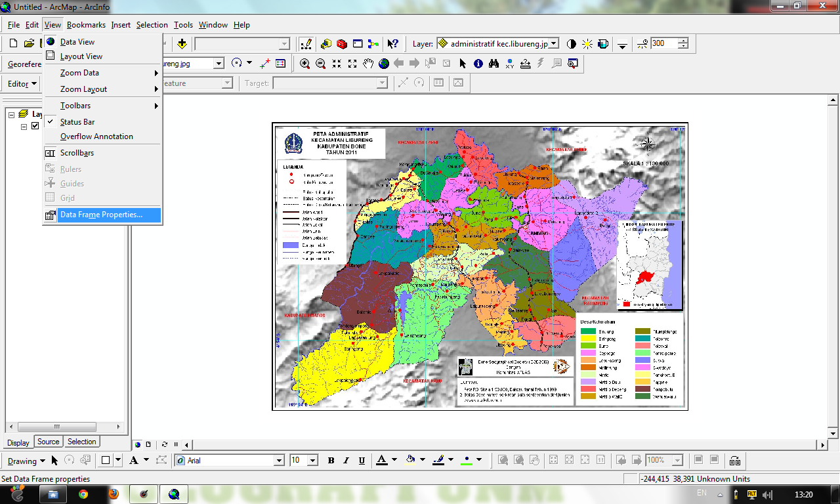Toggle bold text formatting
The image size is (840, 504).
pyautogui.click(x=331, y=461)
